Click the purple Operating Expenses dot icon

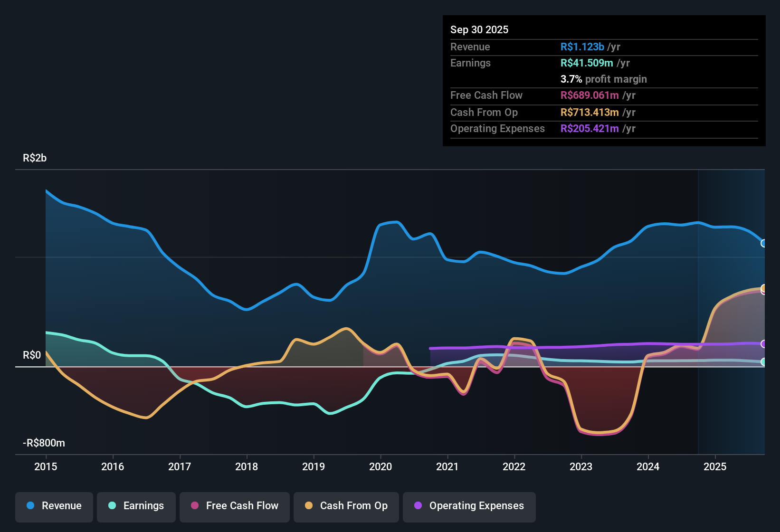point(418,506)
